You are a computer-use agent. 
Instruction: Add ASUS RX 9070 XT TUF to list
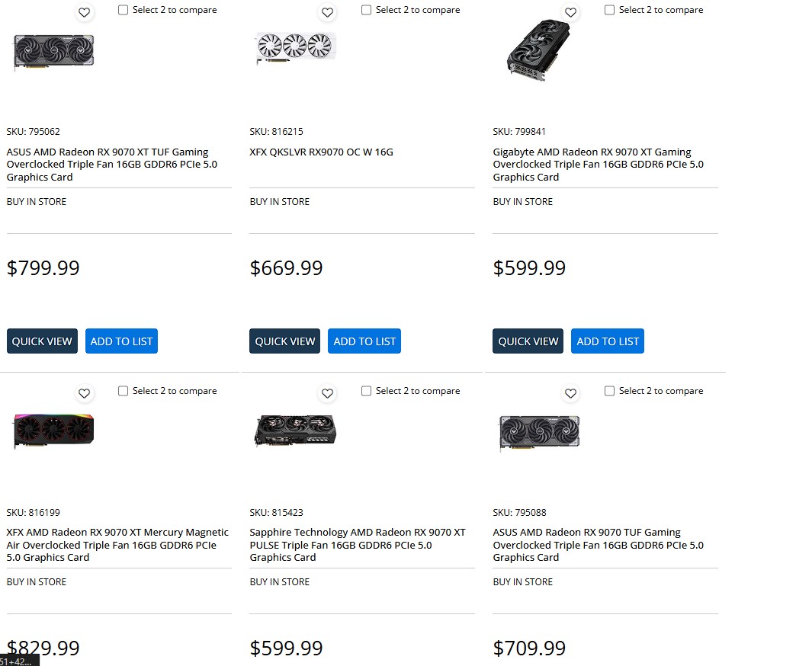click(121, 341)
